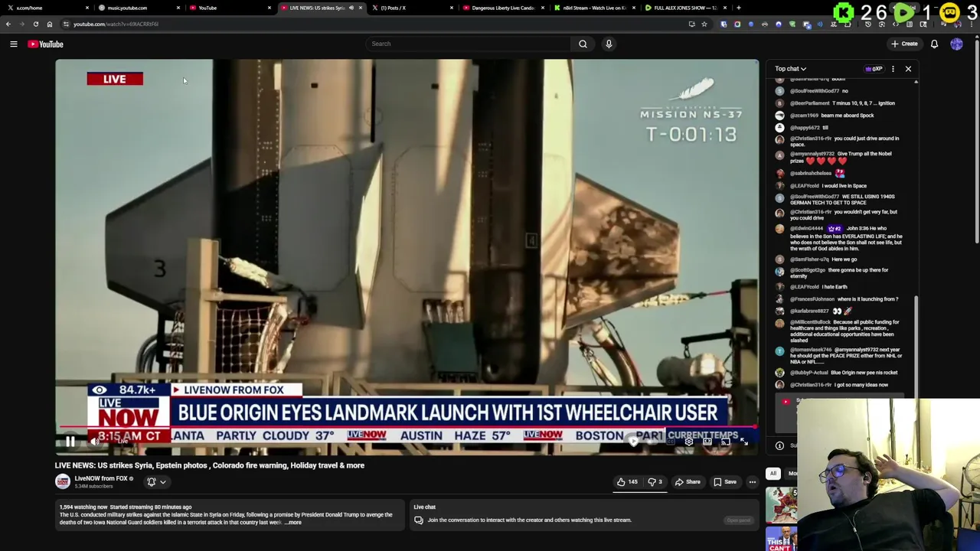The height and width of the screenshot is (551, 980).
Task: Dislike the live stream video
Action: (x=655, y=482)
